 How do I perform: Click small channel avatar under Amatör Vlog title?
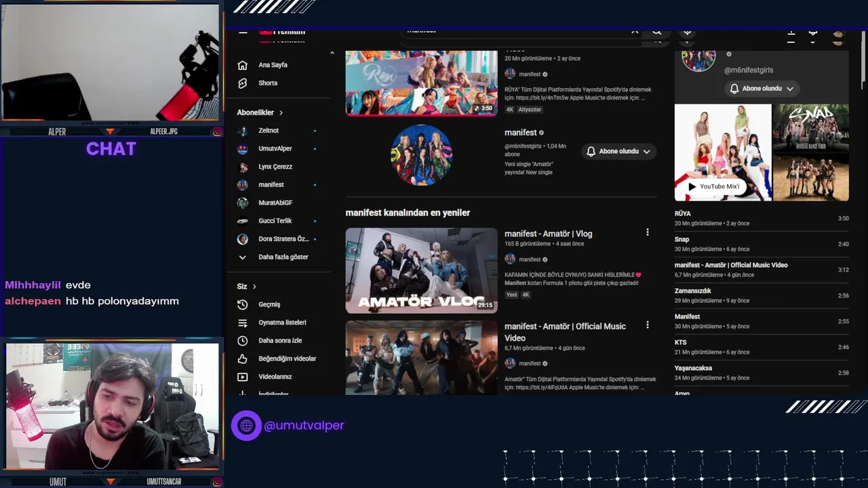[510, 259]
